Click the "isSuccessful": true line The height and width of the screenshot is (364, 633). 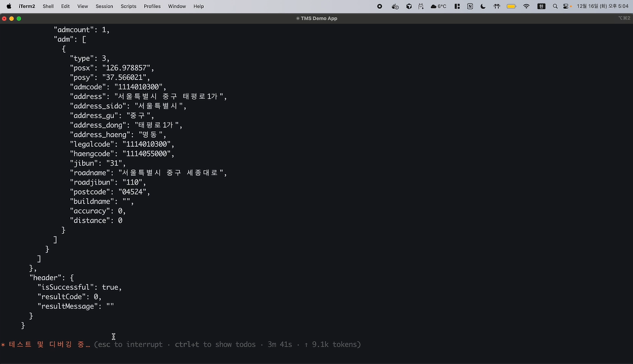[x=80, y=287]
